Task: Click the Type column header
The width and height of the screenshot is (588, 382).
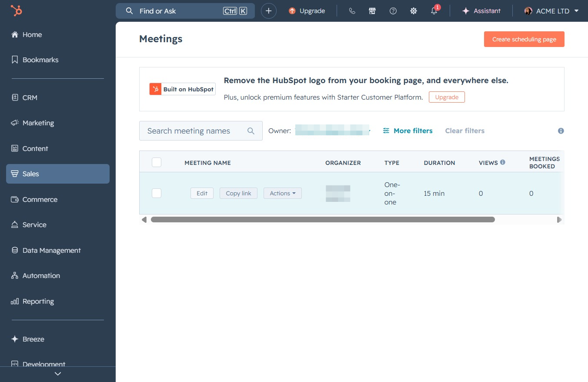Action: [x=392, y=163]
